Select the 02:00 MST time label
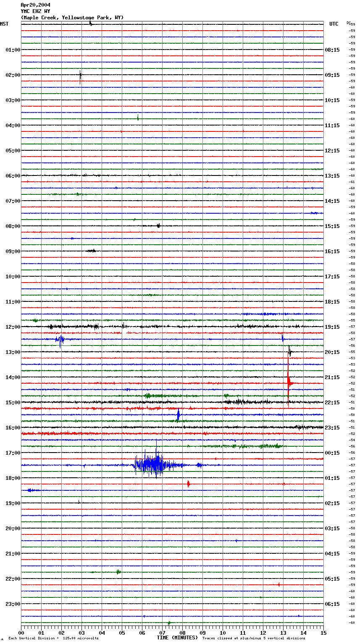Screen dimensions: 357x644 pyautogui.click(x=13, y=75)
